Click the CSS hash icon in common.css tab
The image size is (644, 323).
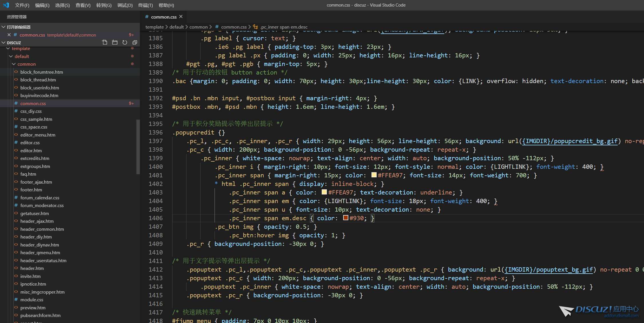(x=147, y=17)
